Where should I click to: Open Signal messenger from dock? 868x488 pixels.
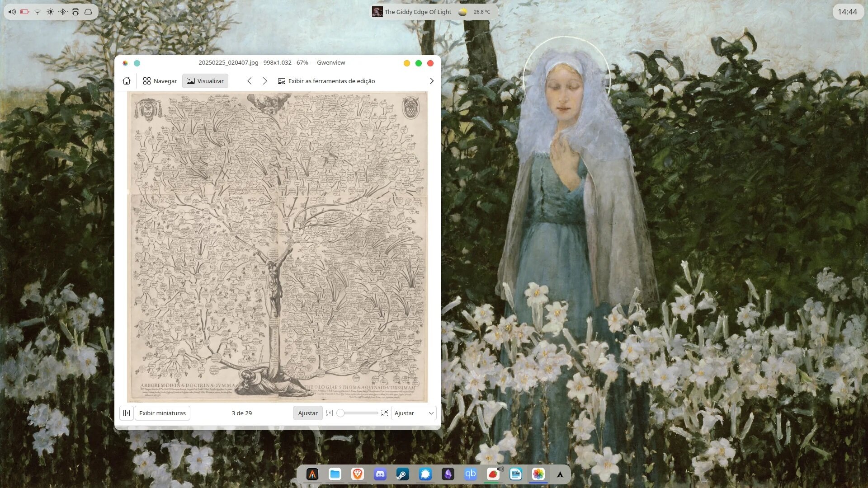425,474
